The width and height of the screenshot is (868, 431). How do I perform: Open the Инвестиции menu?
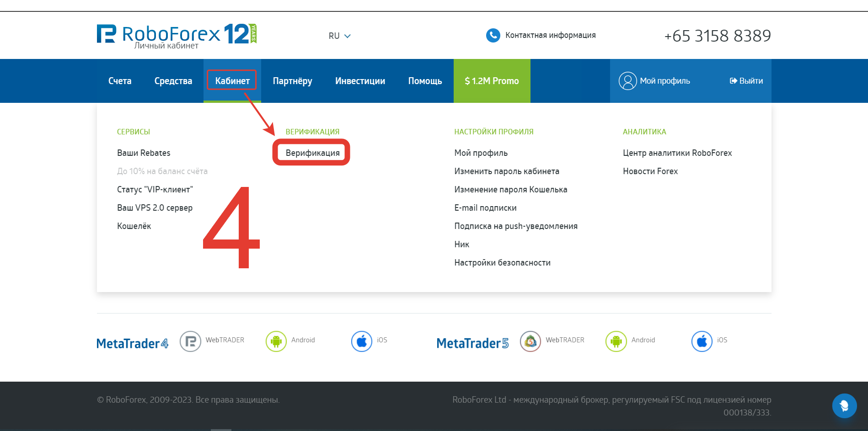[x=360, y=81]
